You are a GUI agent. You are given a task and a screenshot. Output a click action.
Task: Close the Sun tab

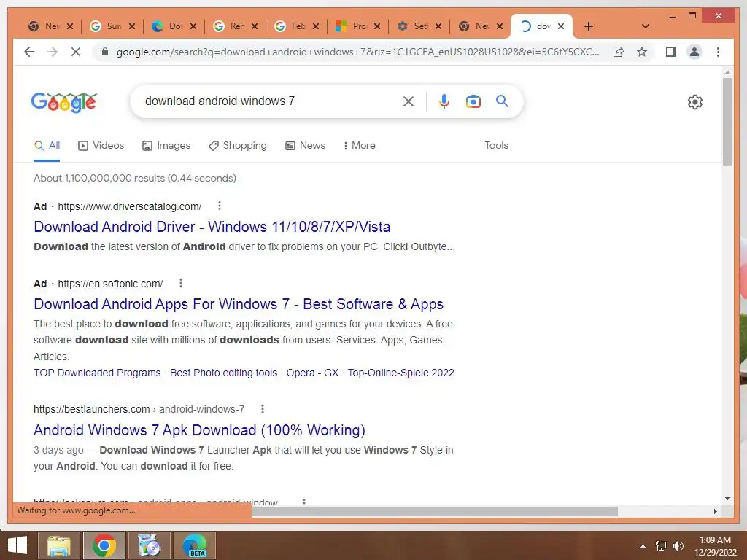pos(132,26)
